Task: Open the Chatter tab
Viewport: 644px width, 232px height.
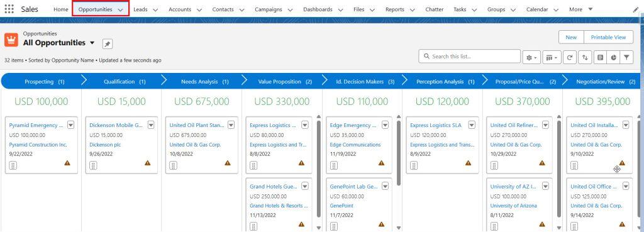Action: [x=434, y=9]
